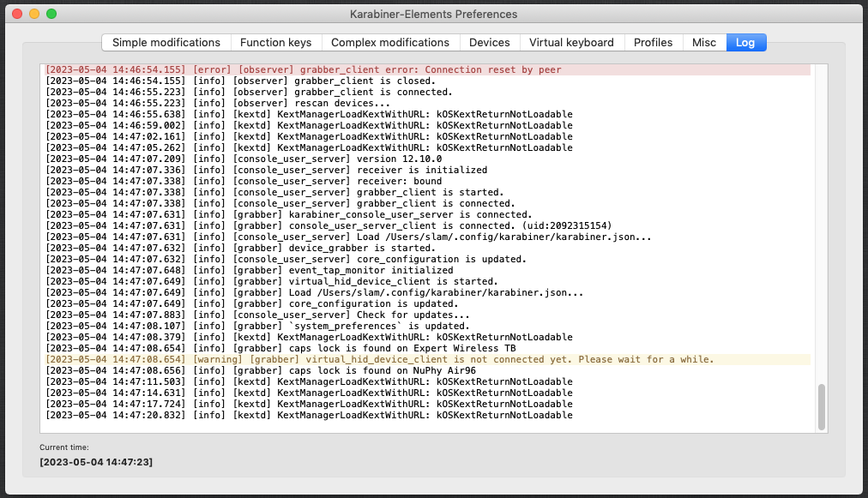Click the yellow minimize window button

click(34, 14)
